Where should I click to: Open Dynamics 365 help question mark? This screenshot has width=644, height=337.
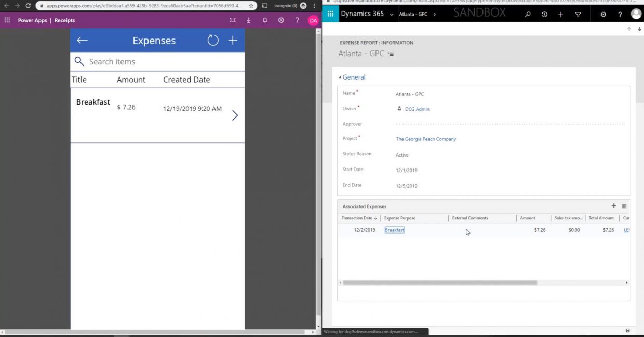coord(620,15)
